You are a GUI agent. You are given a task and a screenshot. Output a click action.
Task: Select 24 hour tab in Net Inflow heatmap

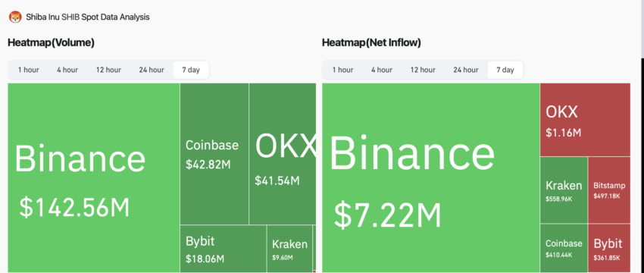pos(465,70)
